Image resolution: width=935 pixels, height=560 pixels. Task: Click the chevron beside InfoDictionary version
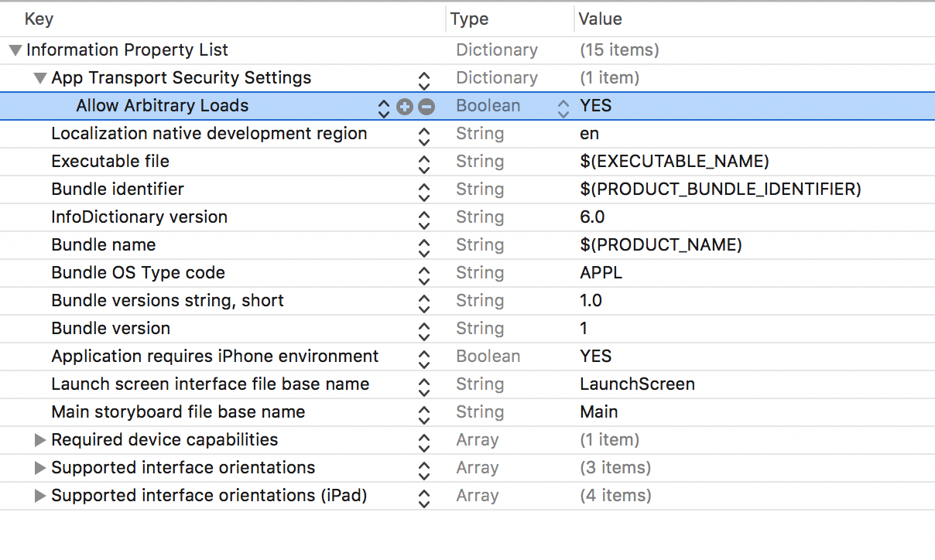[x=424, y=217]
